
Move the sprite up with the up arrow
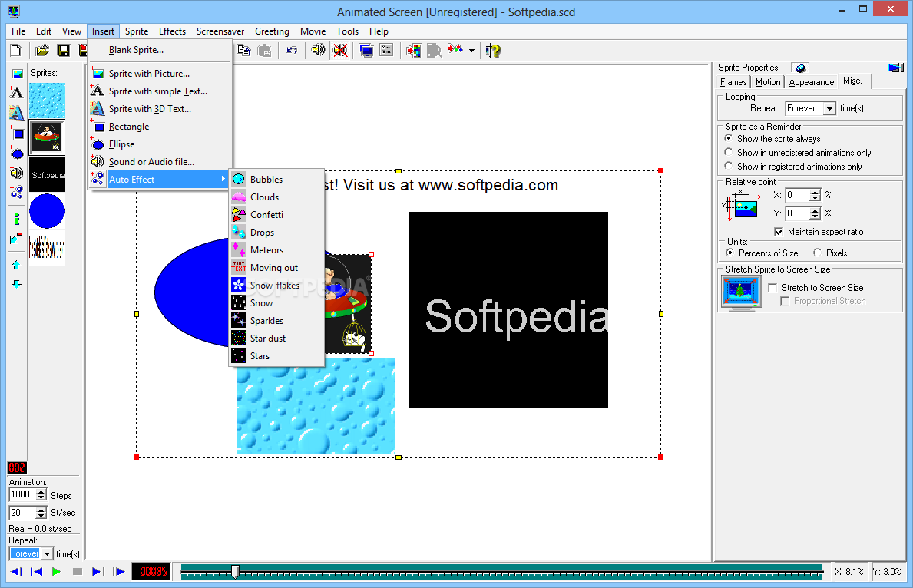(x=16, y=265)
